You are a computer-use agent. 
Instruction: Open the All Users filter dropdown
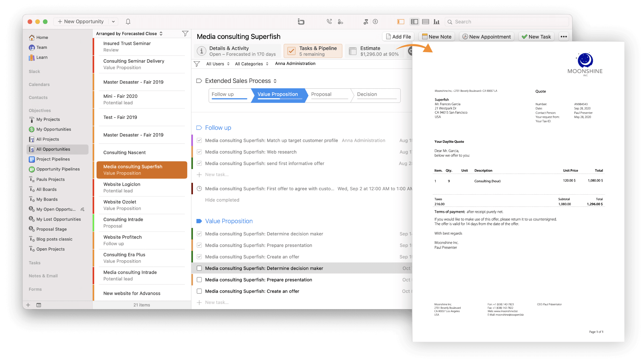click(x=218, y=64)
